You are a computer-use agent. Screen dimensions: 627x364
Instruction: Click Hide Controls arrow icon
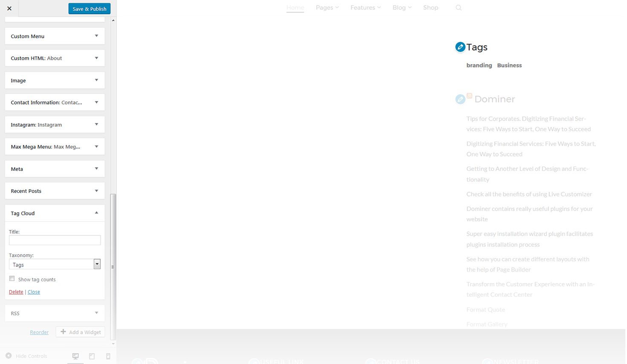click(9, 356)
